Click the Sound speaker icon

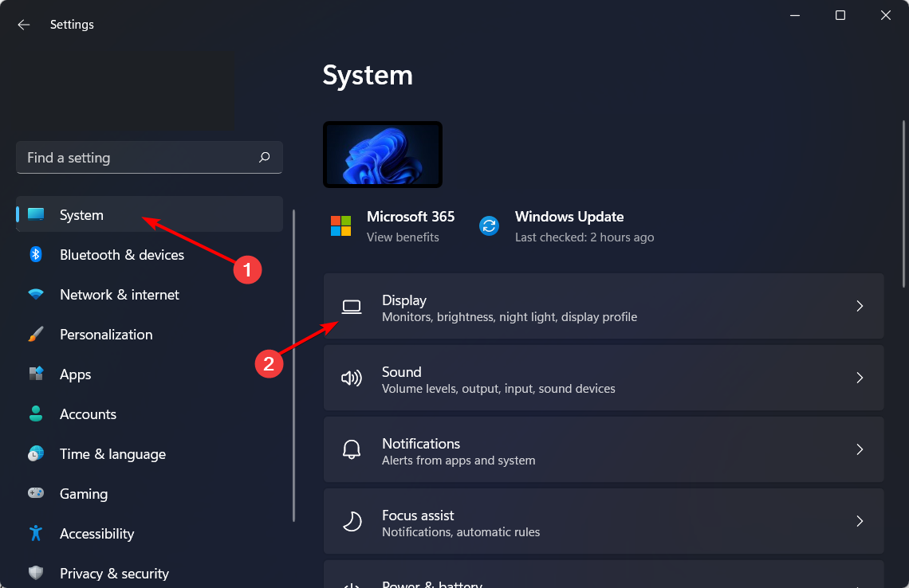(x=352, y=378)
